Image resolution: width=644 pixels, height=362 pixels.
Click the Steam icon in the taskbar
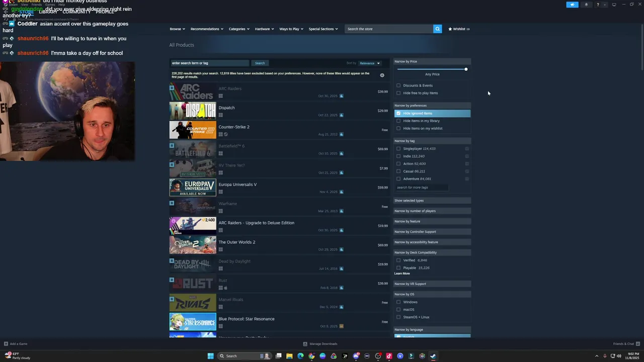point(433,356)
